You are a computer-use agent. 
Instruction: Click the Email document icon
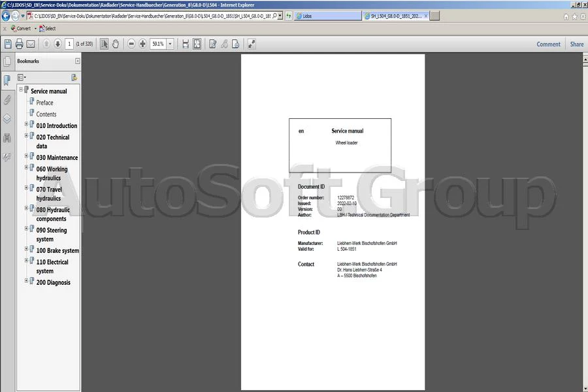(x=29, y=44)
